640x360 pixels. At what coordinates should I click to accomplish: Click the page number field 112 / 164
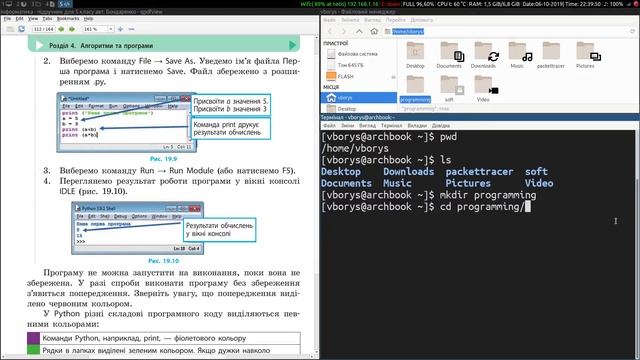43,29
